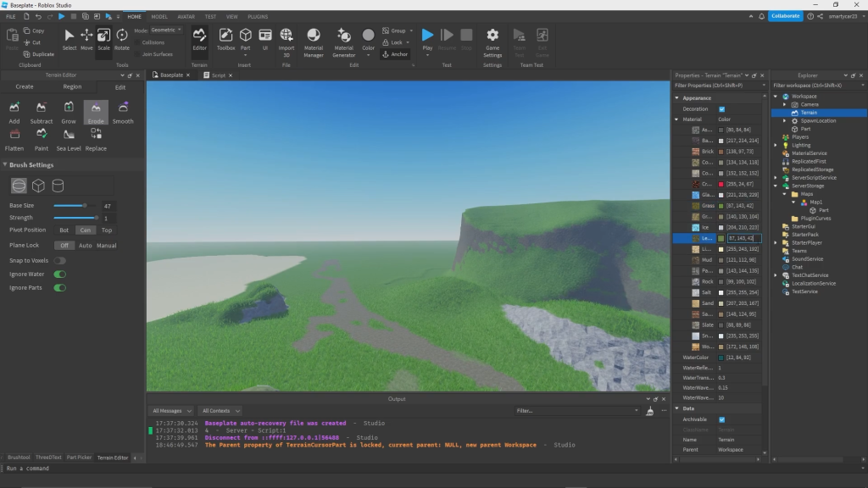This screenshot has width=868, height=488.
Task: Switch to the Create terrain tab
Action: tap(25, 87)
